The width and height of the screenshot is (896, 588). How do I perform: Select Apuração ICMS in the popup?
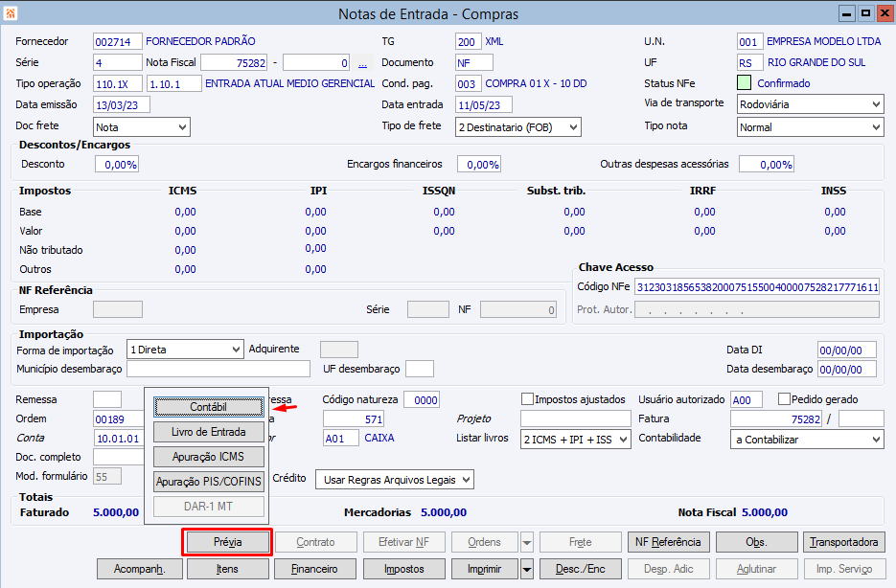coord(208,457)
